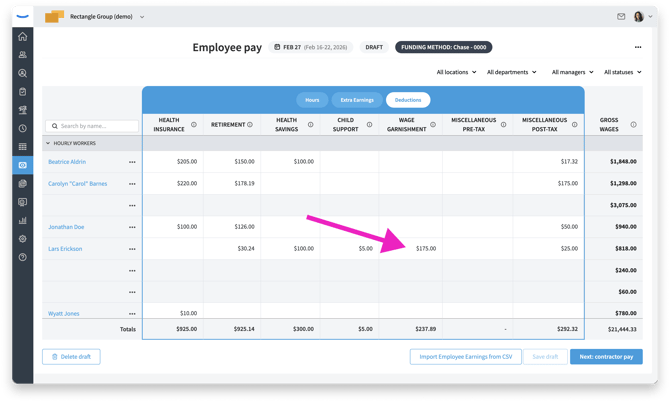Viewport: 670px width, 402px height.
Task: Expand the All locations filter
Action: 456,72
